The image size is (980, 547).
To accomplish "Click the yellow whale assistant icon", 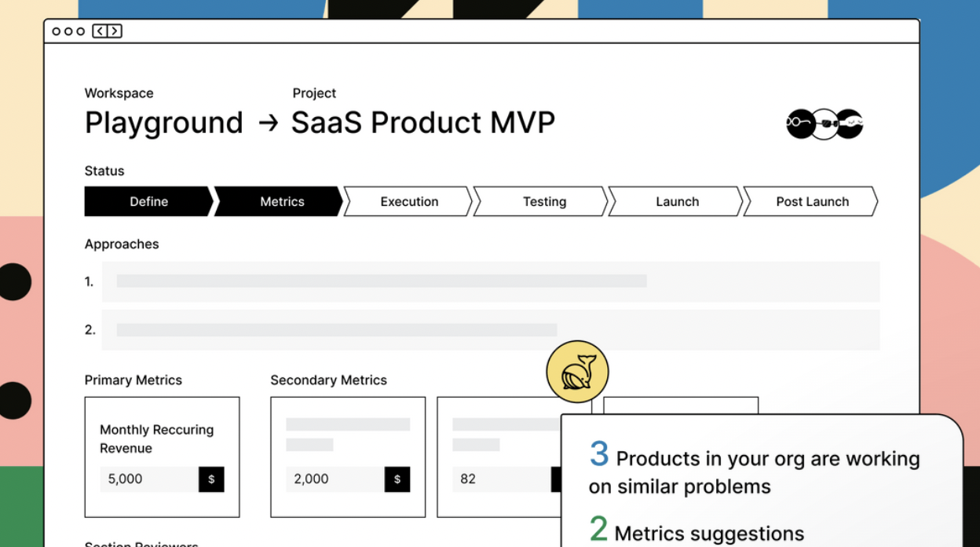I will pyautogui.click(x=577, y=372).
